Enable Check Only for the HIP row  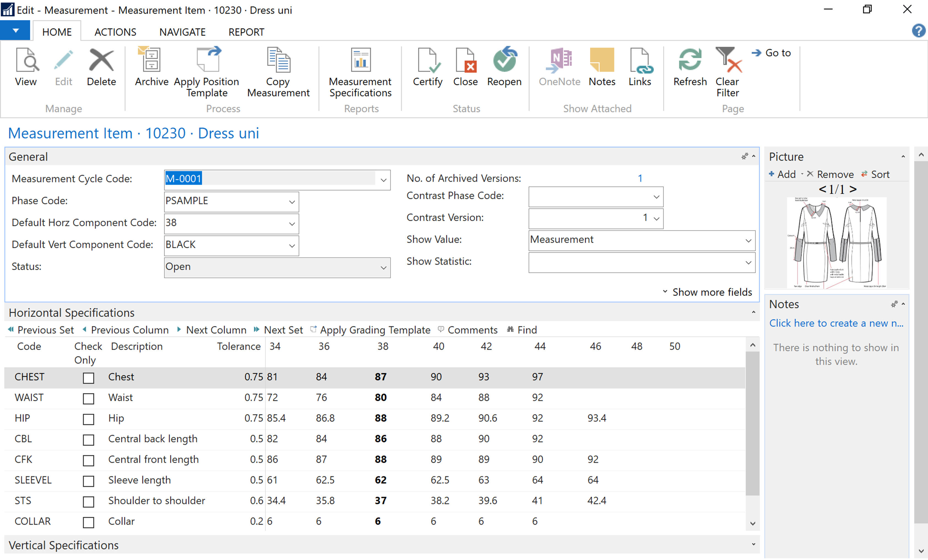click(x=89, y=419)
